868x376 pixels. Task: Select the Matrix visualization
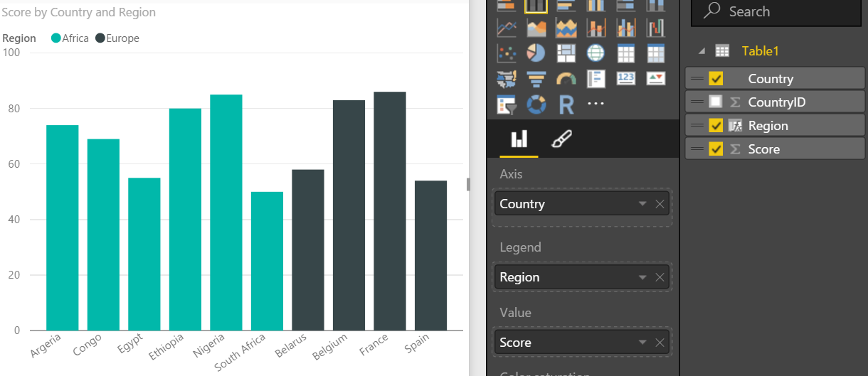point(655,53)
